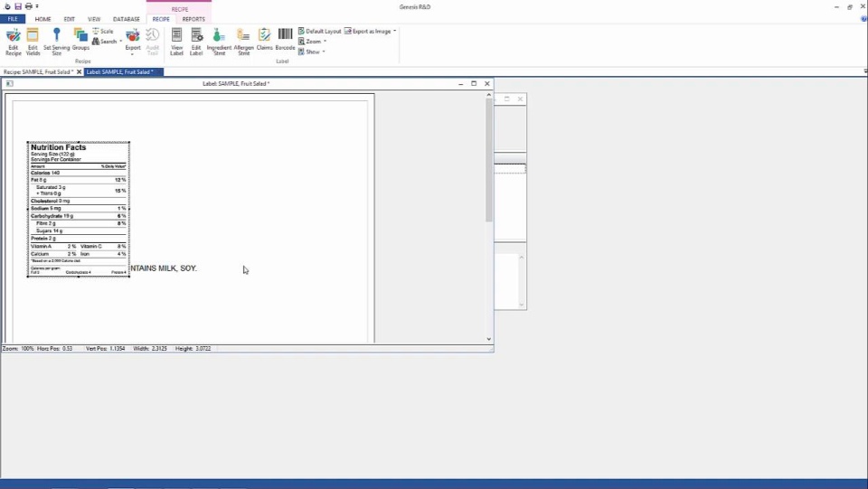Click the Claims icon

pyautogui.click(x=264, y=39)
